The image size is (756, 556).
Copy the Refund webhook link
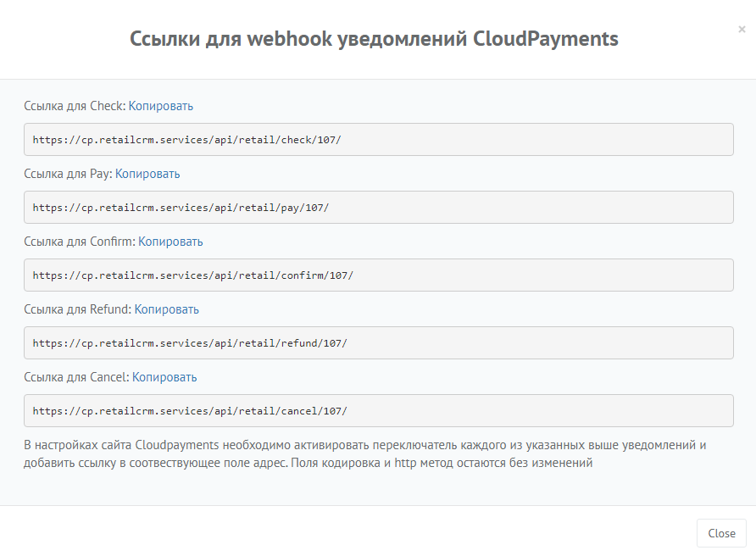tap(166, 309)
